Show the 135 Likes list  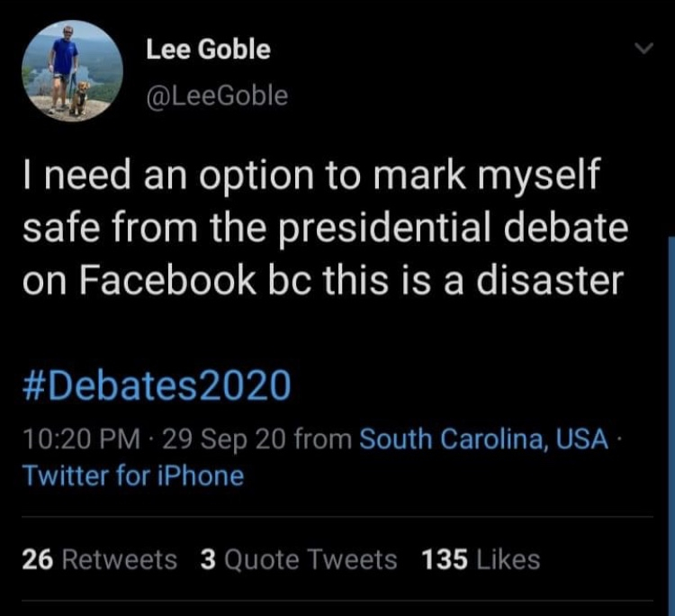pyautogui.click(x=481, y=559)
